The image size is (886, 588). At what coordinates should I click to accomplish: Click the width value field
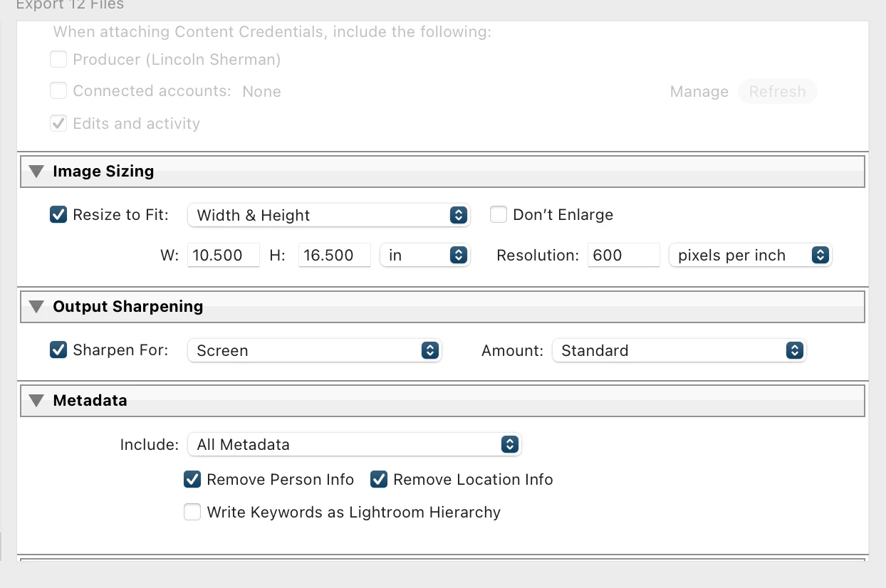[x=223, y=255]
